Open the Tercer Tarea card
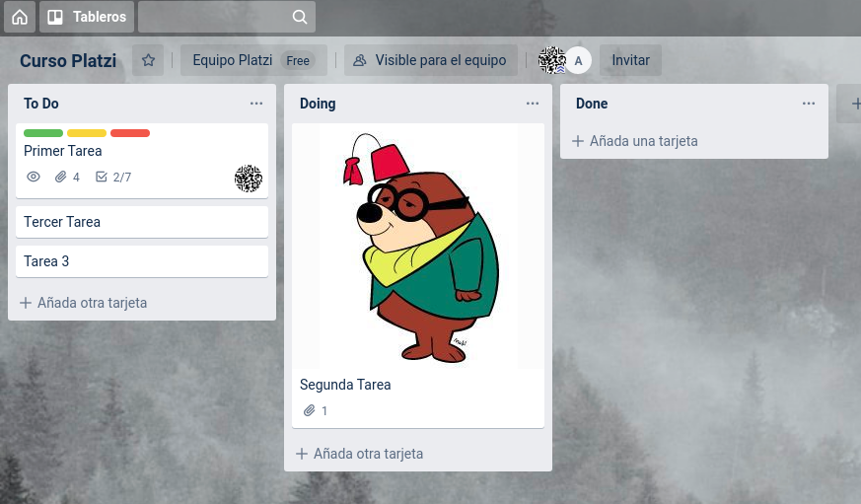Image resolution: width=861 pixels, height=504 pixels. 142,222
